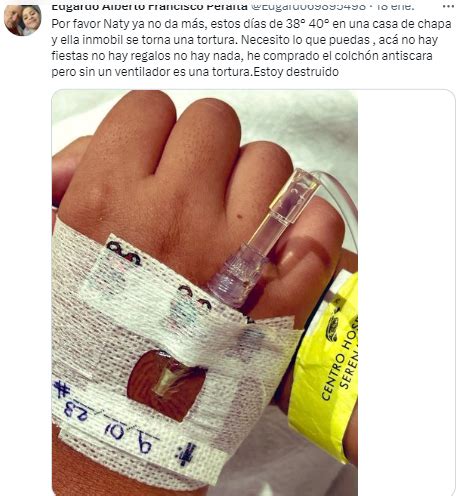Open the attached photo of the bandaged hand
This screenshot has height=496, width=466.
(205, 293)
